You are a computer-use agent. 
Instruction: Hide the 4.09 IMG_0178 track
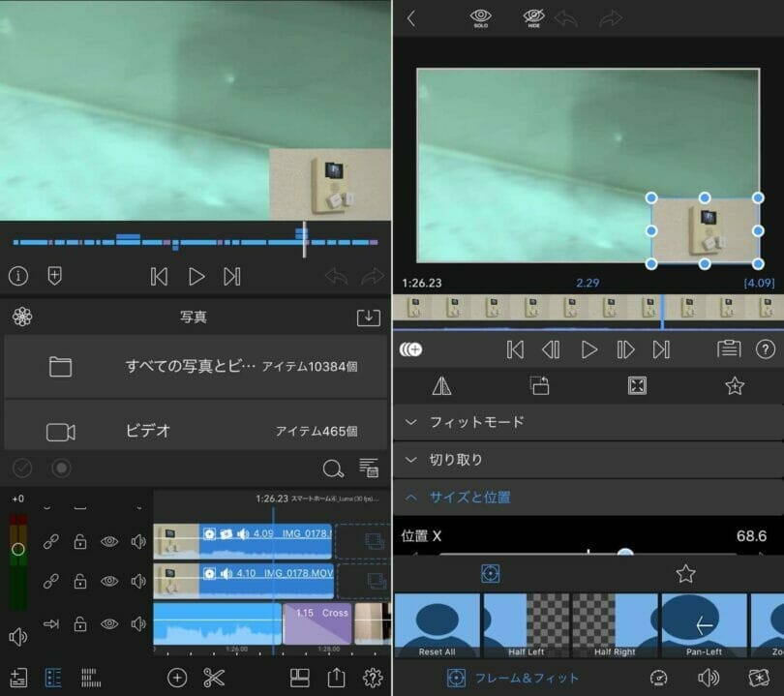[109, 541]
